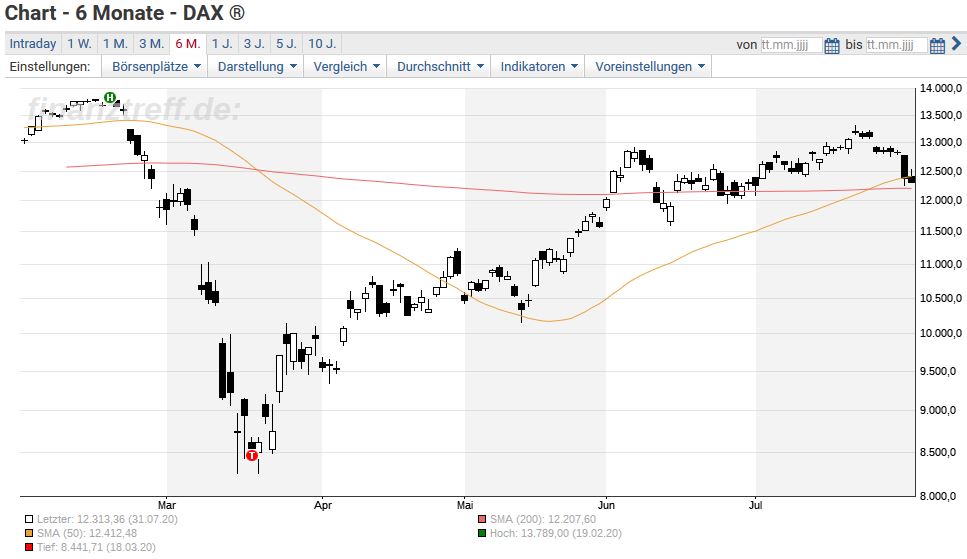Screen dimensions: 967x559
Task: Click the 'Hoch: 13.789,00 (19.02.20)' legend text
Action: (556, 533)
